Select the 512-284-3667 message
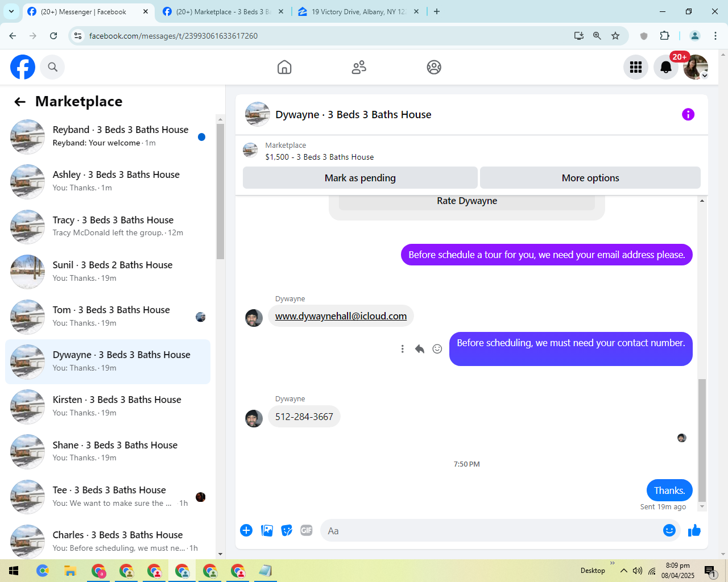The image size is (728, 582). pyautogui.click(x=304, y=417)
